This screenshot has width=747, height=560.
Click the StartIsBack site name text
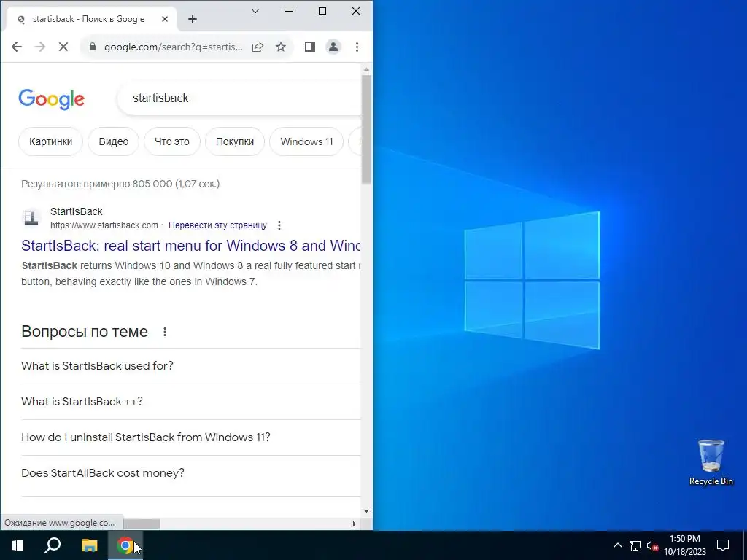(x=77, y=211)
